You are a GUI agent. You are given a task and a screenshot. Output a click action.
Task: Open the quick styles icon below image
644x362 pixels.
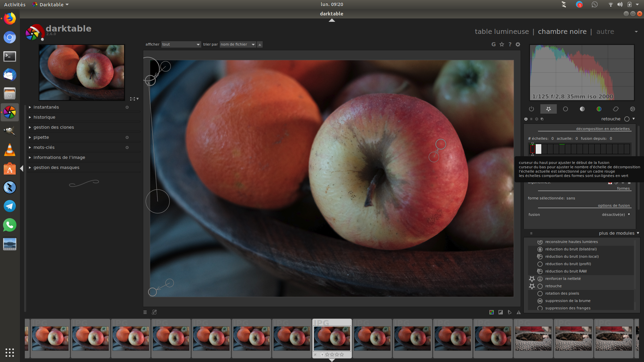pyautogui.click(x=154, y=312)
